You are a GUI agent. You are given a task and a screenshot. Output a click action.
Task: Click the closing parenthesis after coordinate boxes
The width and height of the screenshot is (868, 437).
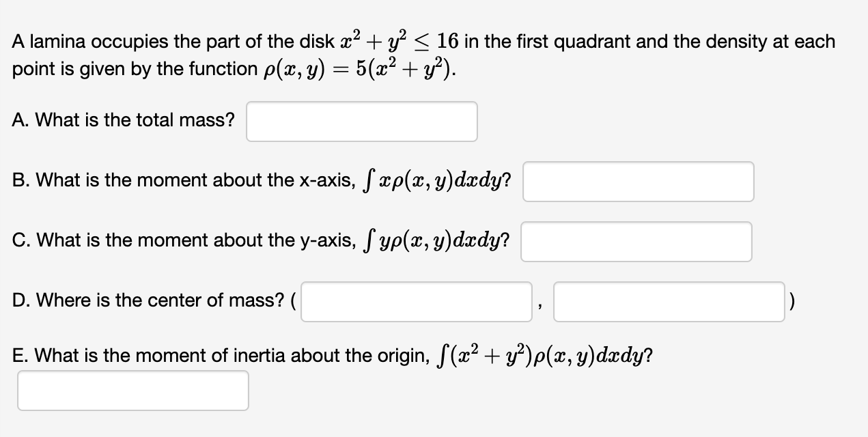(x=794, y=300)
